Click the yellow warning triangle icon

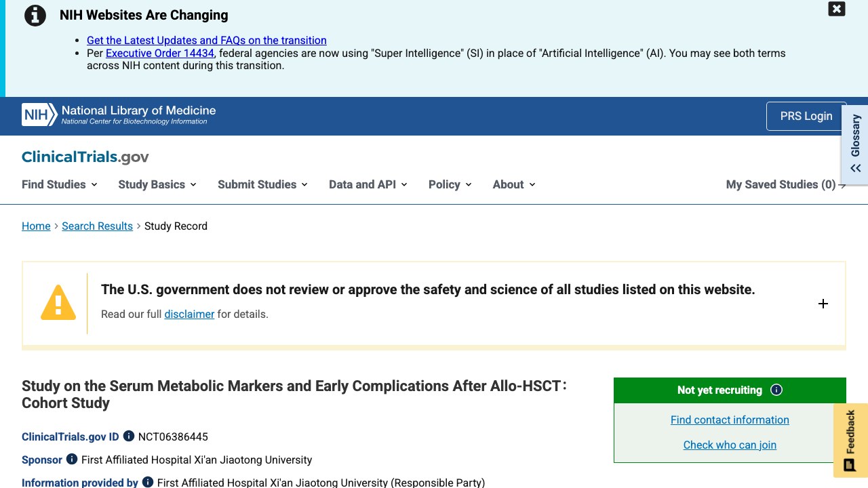pyautogui.click(x=58, y=302)
